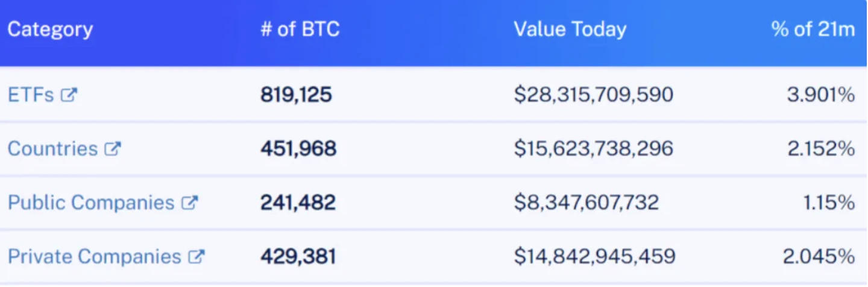Sort by the Category column header
Screen dimensions: 868x287
(50, 30)
